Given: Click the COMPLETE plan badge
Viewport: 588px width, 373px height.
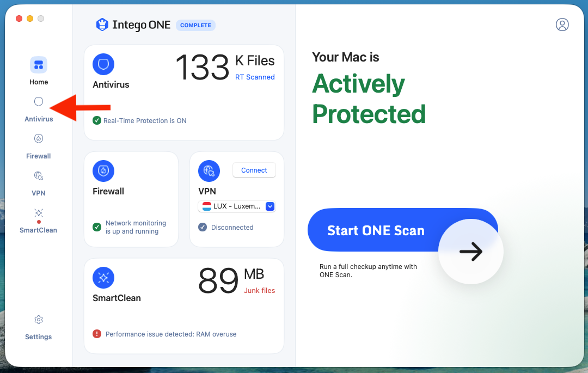Looking at the screenshot, I should click(x=196, y=25).
